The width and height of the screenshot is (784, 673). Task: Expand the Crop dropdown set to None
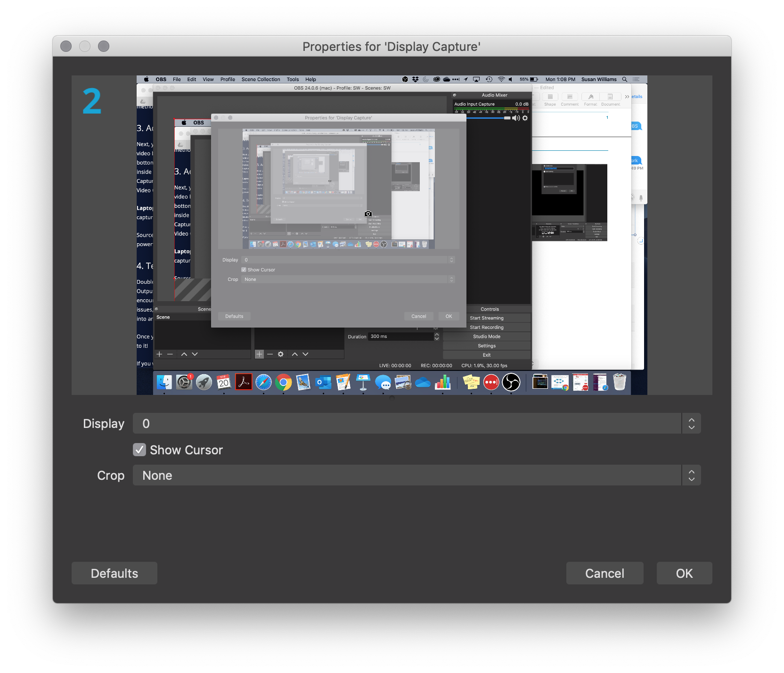pyautogui.click(x=416, y=475)
